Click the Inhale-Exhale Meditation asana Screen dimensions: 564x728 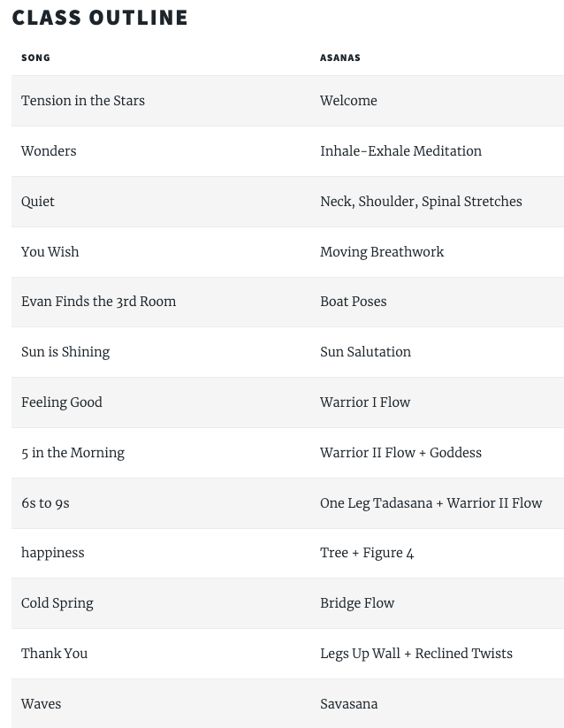(x=400, y=151)
